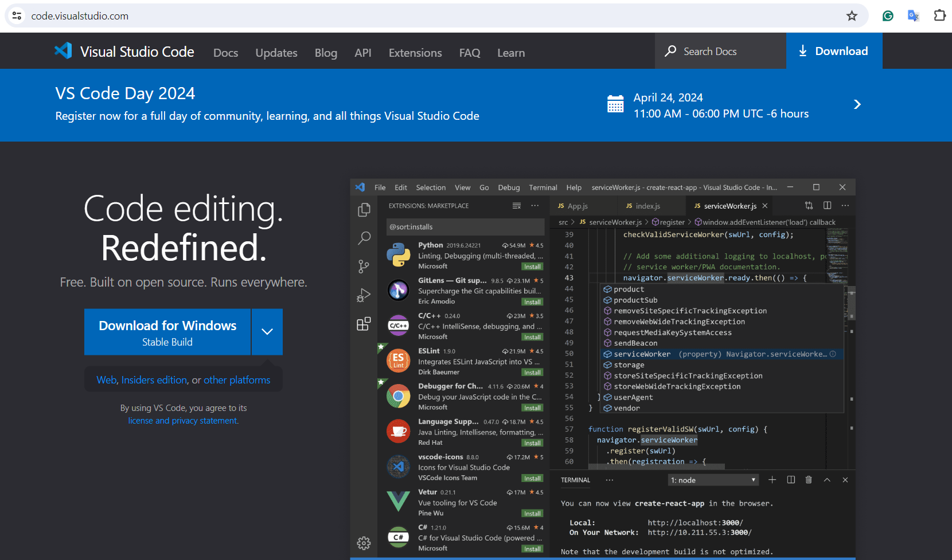Click the banner right chevron arrow

tap(857, 104)
